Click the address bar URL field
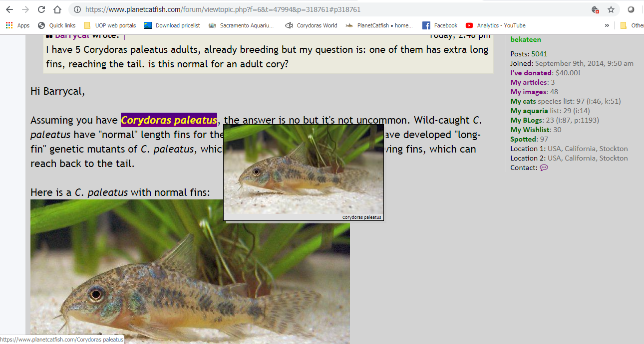This screenshot has width=644, height=344. pyautogui.click(x=329, y=9)
